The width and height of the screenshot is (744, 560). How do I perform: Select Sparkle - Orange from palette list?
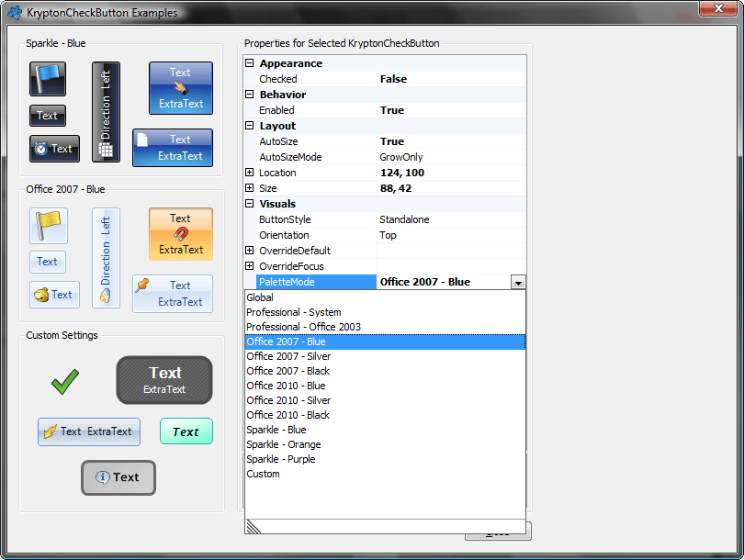pos(283,444)
